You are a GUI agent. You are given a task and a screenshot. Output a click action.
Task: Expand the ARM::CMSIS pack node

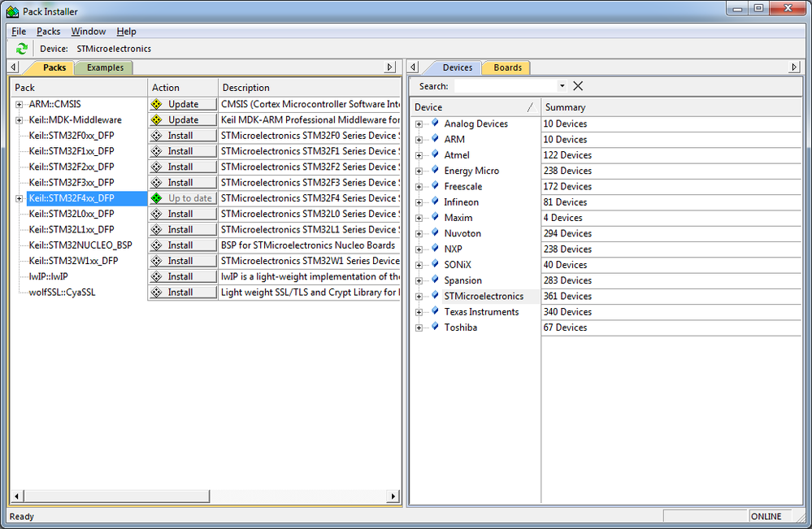click(20, 105)
